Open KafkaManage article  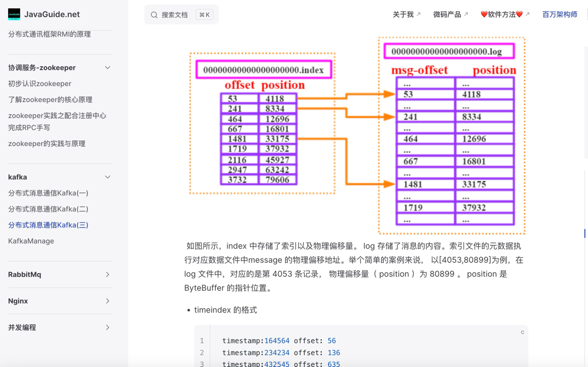pos(31,241)
